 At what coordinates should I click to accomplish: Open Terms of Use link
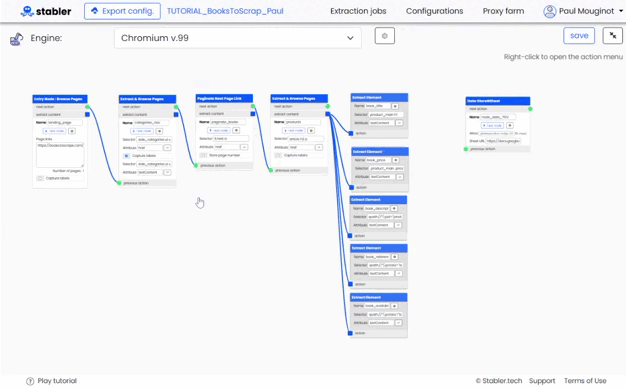(x=585, y=381)
